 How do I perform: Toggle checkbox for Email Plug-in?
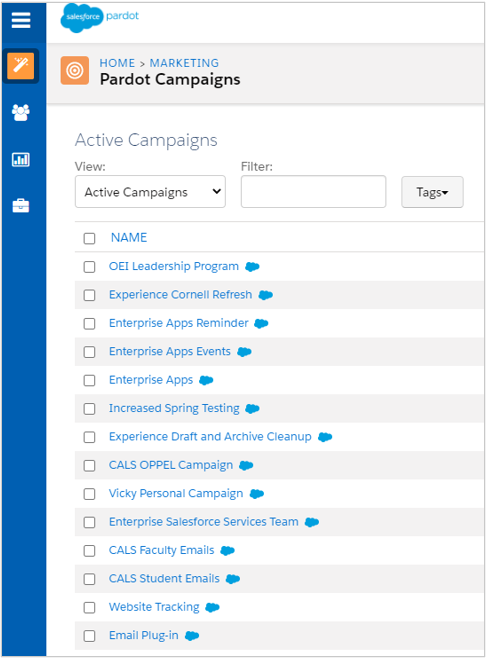89,636
